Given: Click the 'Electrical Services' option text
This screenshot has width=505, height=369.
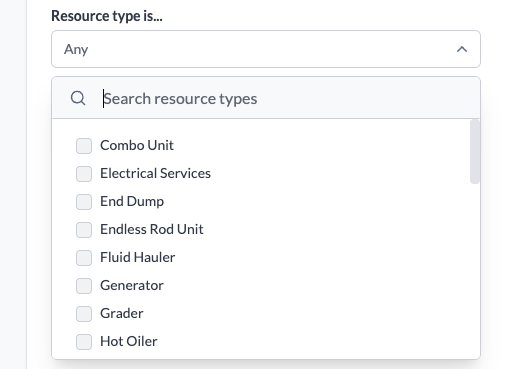Looking at the screenshot, I should pos(155,173).
